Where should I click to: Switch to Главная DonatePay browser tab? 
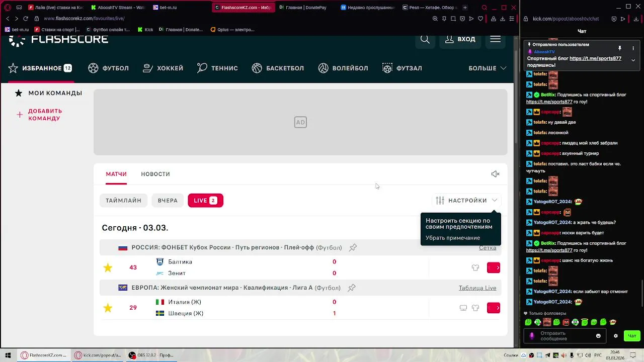305,8
